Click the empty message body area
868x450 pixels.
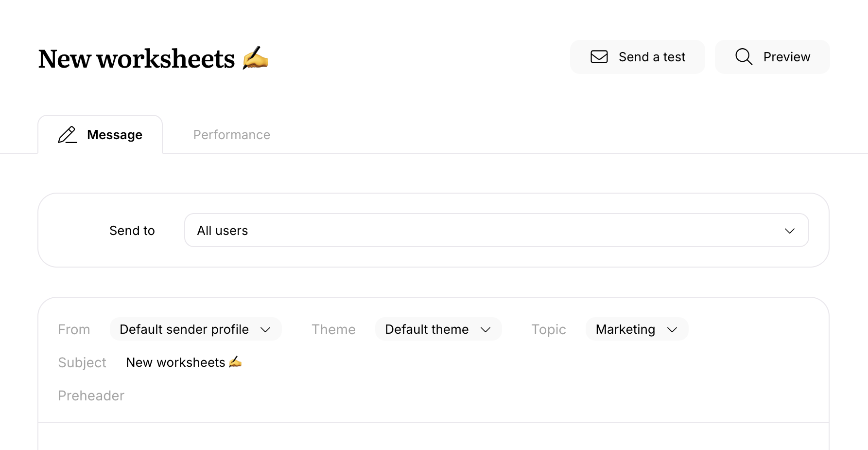(434, 437)
